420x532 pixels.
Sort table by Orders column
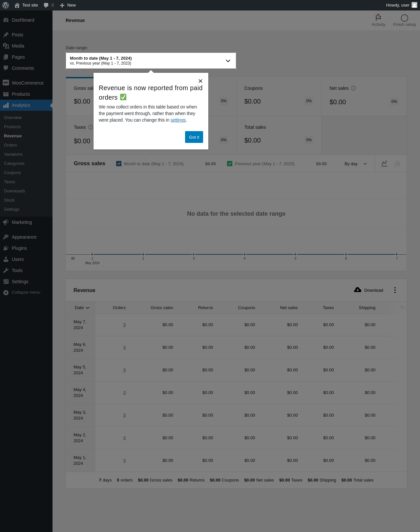pos(119,307)
